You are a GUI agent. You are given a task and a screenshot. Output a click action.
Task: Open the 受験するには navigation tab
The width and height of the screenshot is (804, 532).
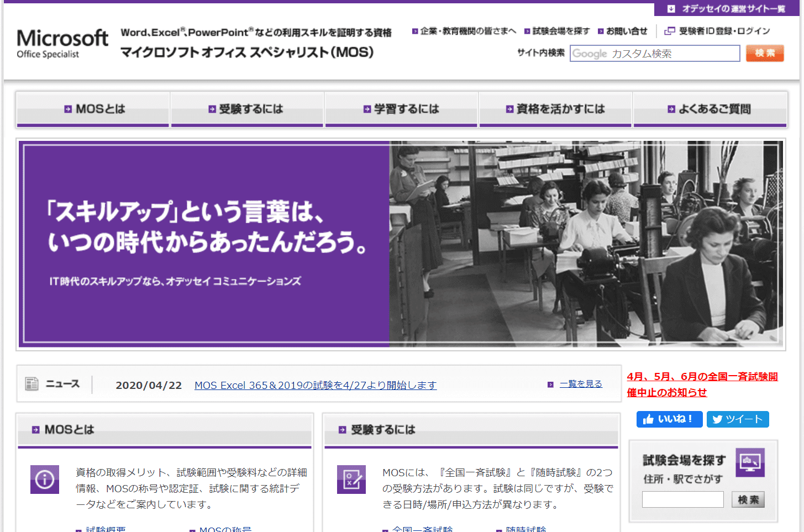click(x=247, y=109)
